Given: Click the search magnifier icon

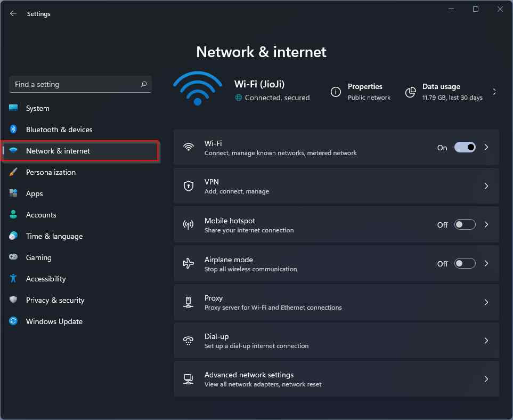Looking at the screenshot, I should (144, 84).
